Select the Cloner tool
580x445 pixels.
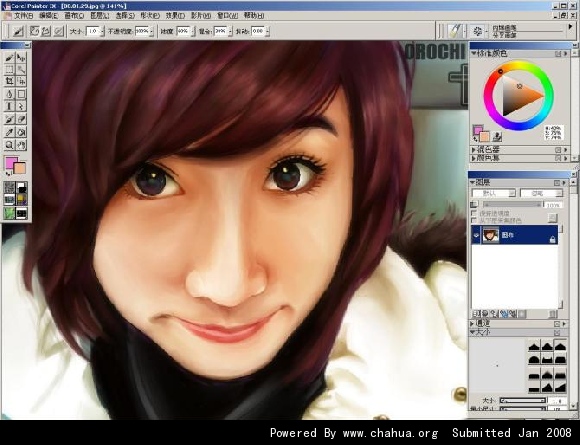point(10,119)
